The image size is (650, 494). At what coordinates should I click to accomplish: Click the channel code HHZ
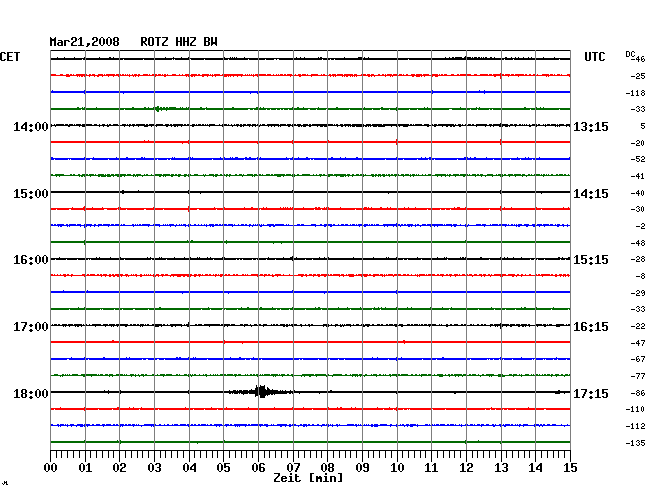click(186, 42)
